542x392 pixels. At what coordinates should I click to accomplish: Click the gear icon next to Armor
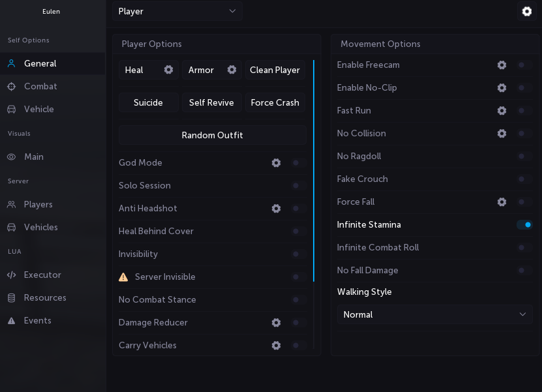(x=232, y=70)
